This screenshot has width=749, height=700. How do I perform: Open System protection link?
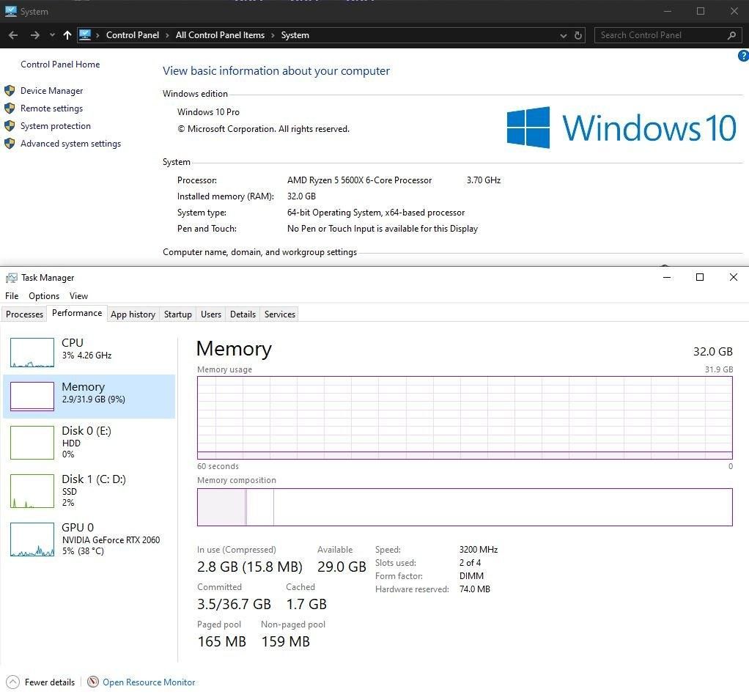click(56, 126)
